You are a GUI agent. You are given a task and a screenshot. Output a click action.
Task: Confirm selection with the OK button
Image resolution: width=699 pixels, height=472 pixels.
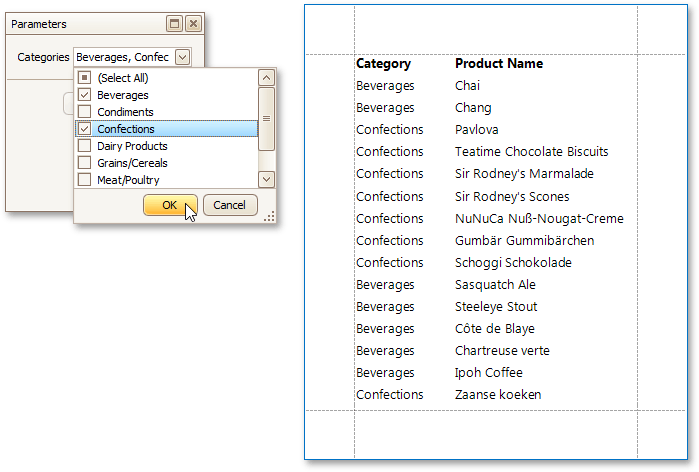(170, 205)
